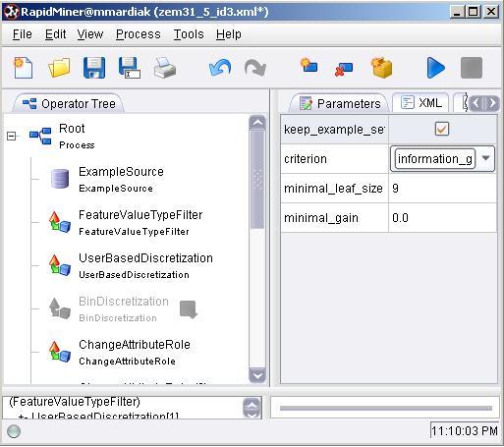The height and width of the screenshot is (447, 504).
Task: Click the New process toolbar icon
Action: coord(23,68)
